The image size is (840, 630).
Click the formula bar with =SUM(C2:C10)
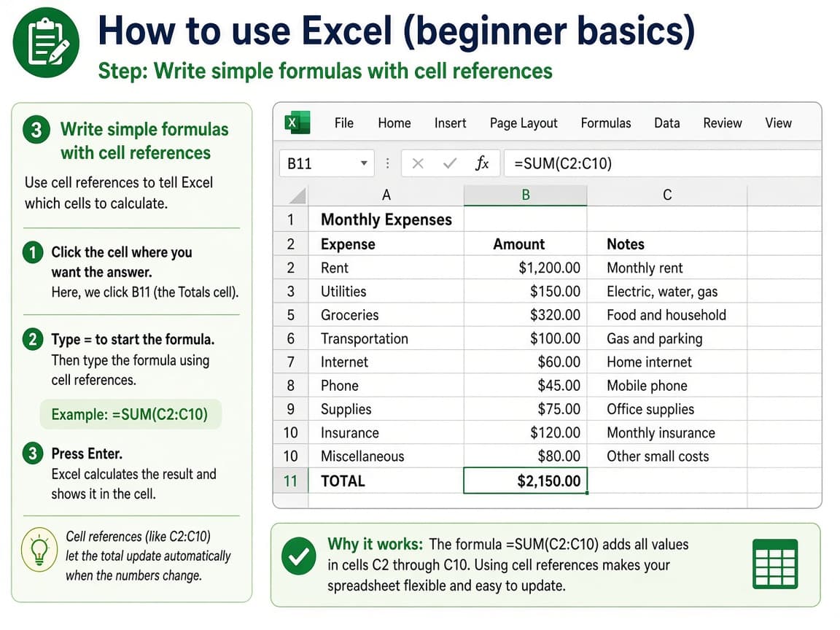(x=662, y=163)
